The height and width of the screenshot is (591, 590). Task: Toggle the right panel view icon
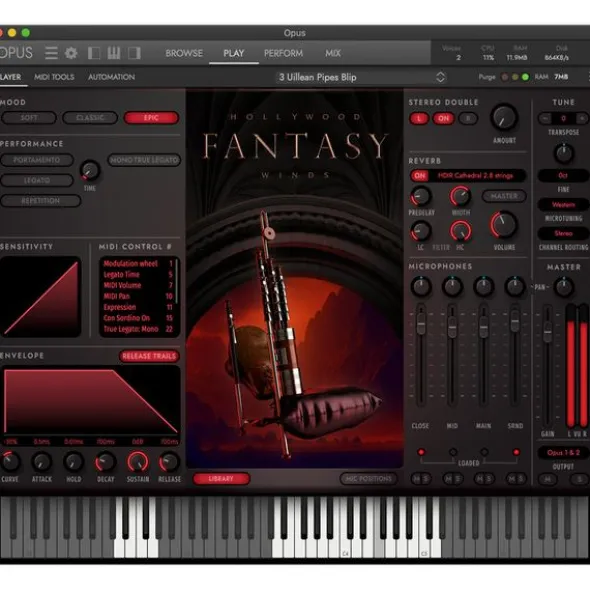tap(134, 53)
